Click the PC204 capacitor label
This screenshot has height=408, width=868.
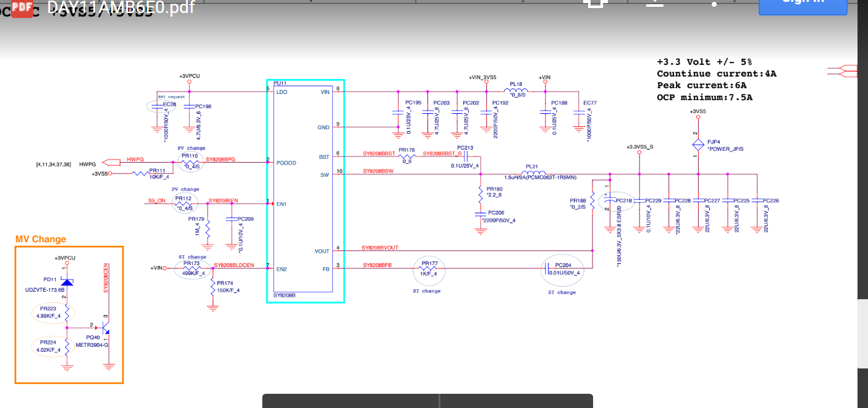click(563, 264)
